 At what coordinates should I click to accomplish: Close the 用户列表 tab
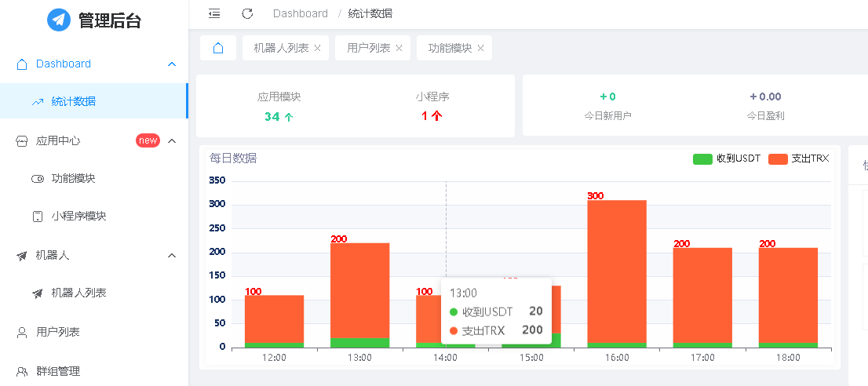point(399,48)
